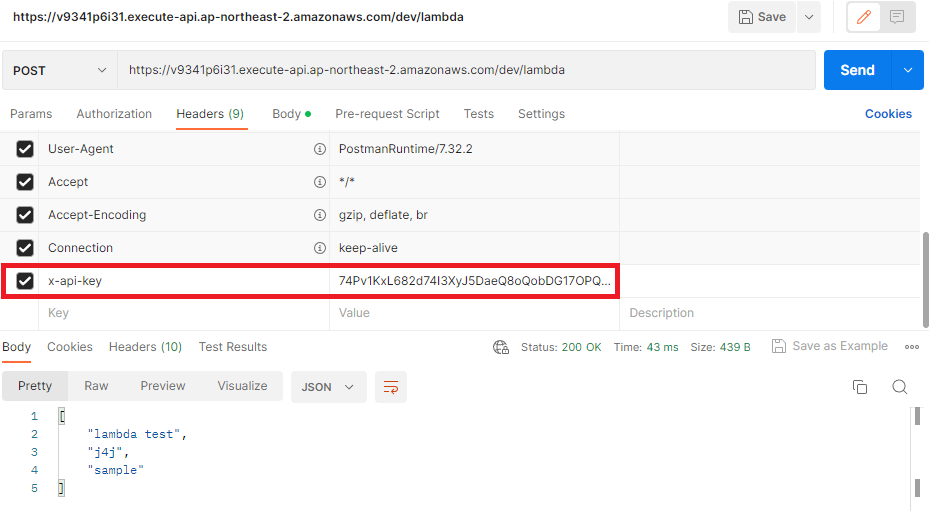
Task: Switch to Raw response view
Action: tap(96, 386)
